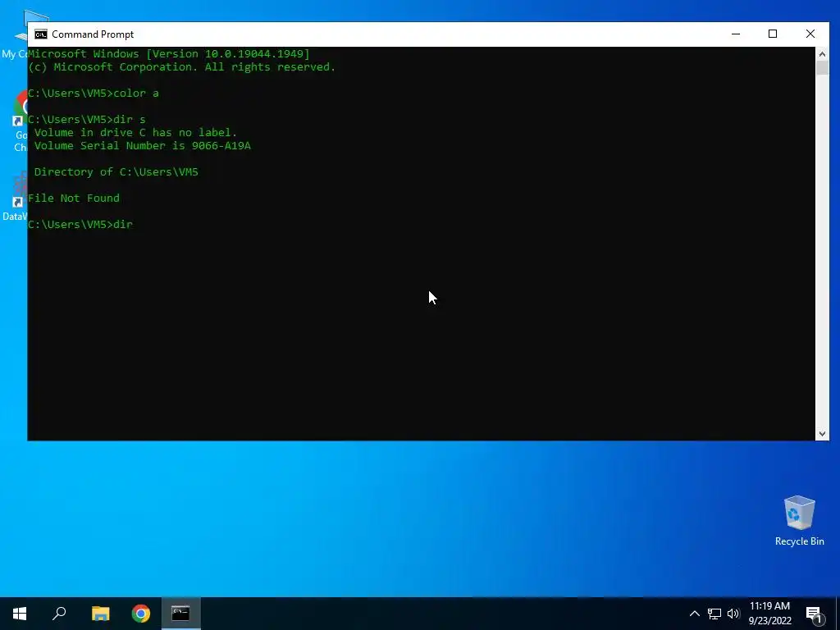Maximize the Command Prompt window
The height and width of the screenshot is (630, 840).
[x=773, y=34]
